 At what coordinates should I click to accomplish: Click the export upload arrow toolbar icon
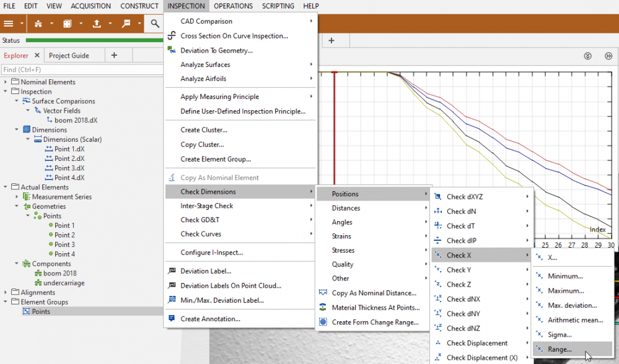point(97,24)
